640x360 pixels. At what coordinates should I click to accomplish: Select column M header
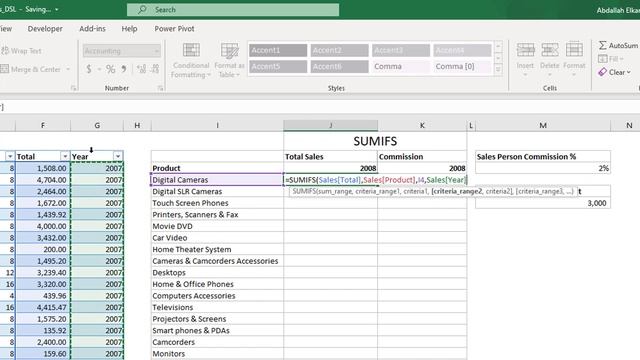(542, 125)
